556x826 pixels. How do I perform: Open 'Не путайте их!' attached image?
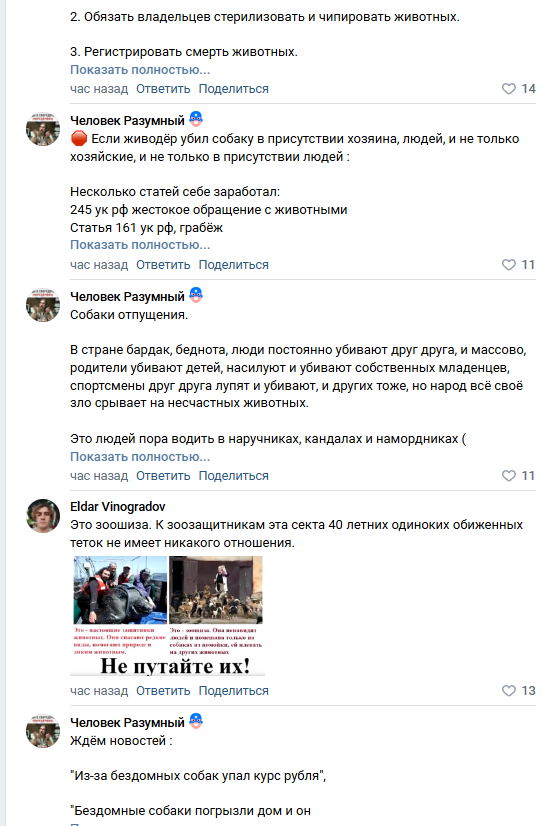(168, 615)
